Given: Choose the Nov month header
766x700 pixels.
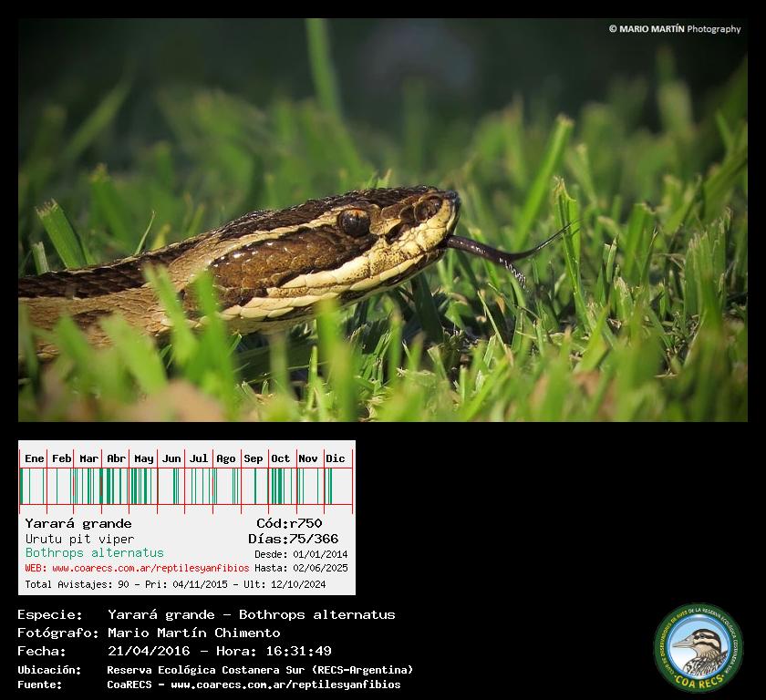Looking at the screenshot, I should (308, 458).
